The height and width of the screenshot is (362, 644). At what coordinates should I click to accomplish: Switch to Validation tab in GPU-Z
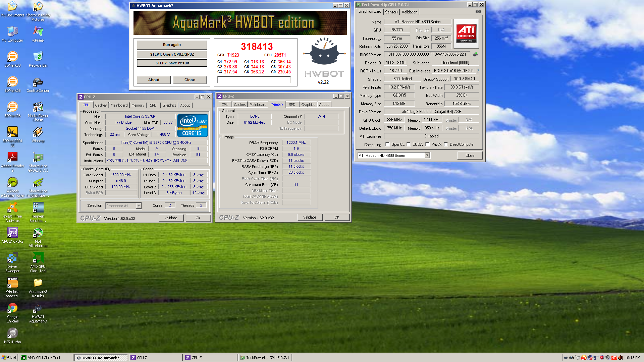(x=410, y=12)
